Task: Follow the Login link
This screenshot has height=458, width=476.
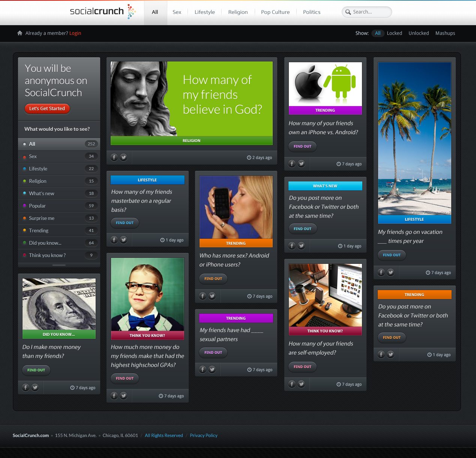Action: (x=75, y=33)
